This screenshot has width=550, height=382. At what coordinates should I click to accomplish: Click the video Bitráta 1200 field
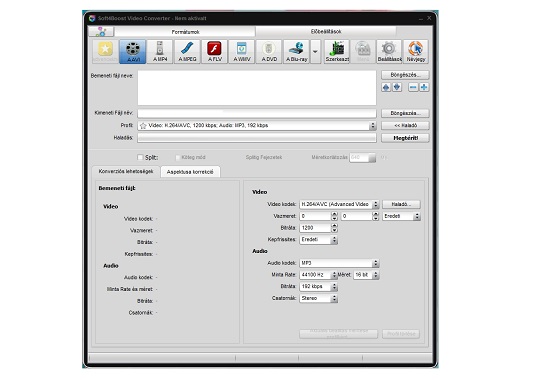pyautogui.click(x=315, y=228)
